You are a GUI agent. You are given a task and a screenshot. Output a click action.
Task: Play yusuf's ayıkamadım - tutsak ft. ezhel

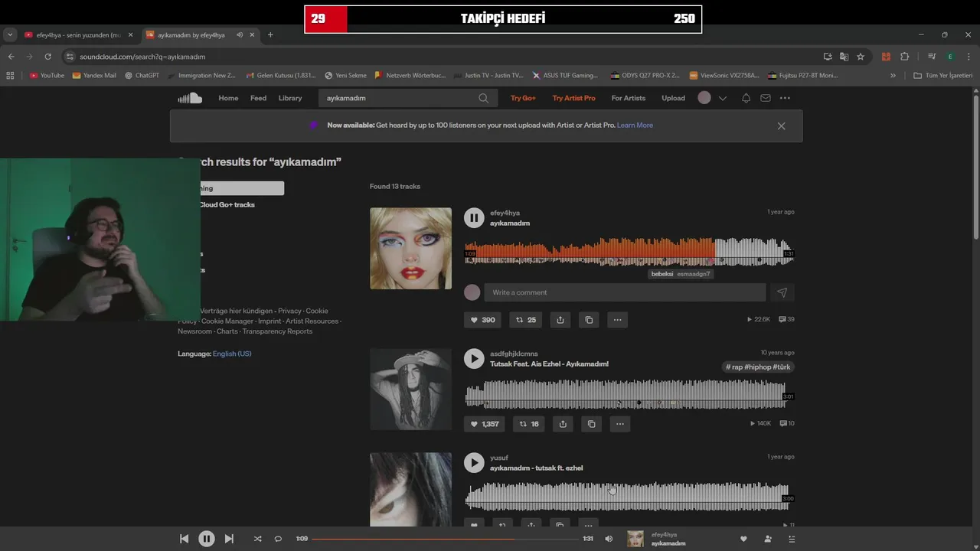(x=474, y=462)
